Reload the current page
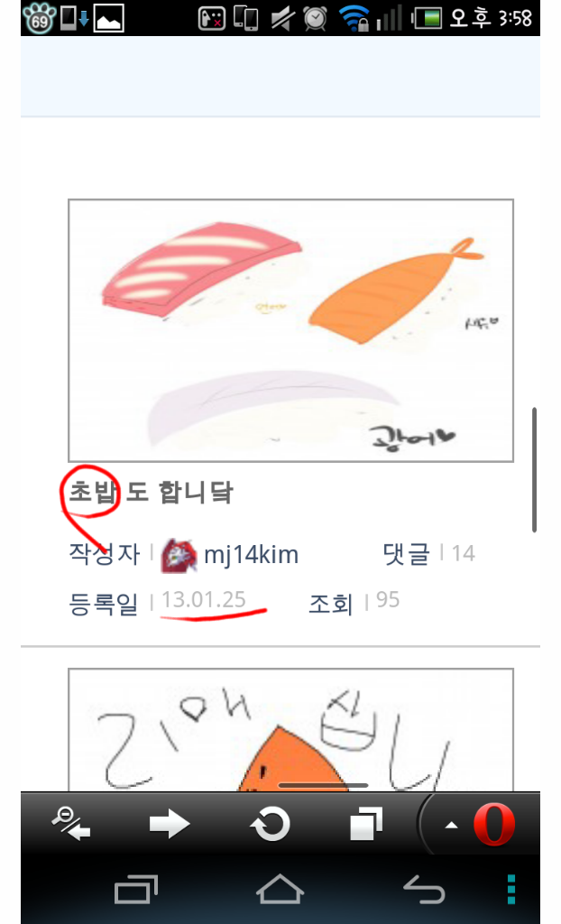 [271, 823]
